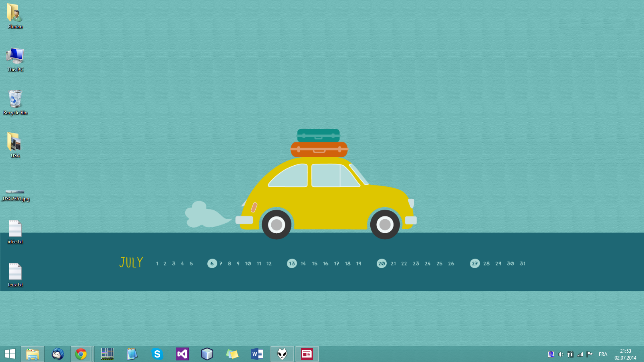Open the Windows Start button
Image resolution: width=644 pixels, height=362 pixels.
pyautogui.click(x=10, y=354)
